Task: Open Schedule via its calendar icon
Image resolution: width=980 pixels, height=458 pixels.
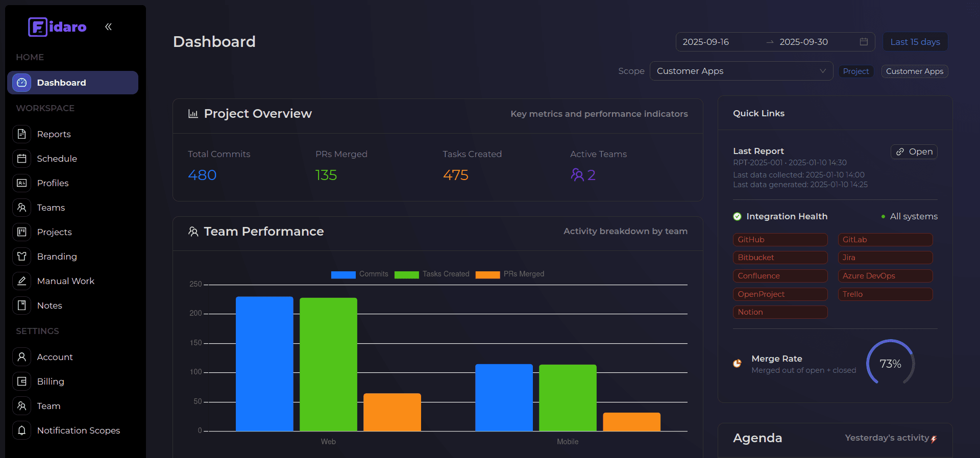Action: point(21,159)
